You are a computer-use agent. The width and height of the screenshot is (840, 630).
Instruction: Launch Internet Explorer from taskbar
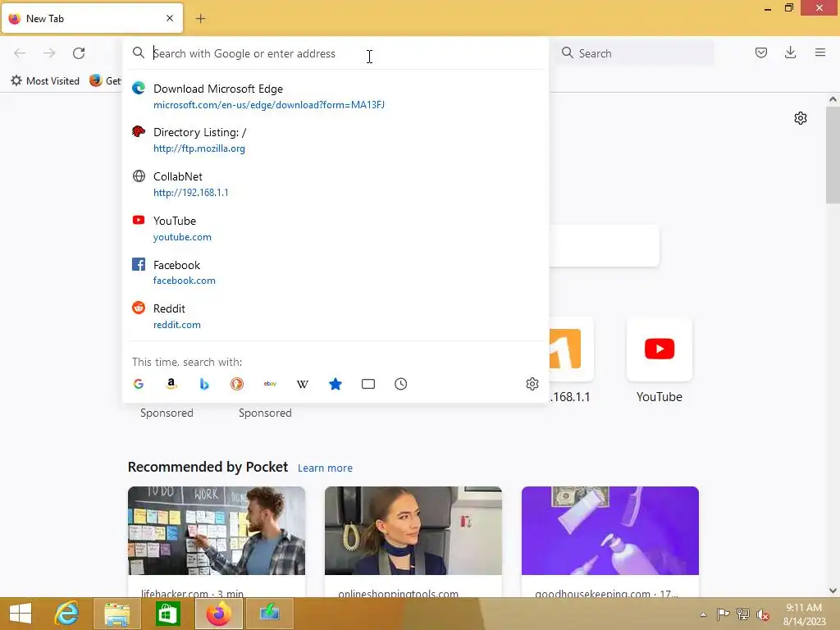point(67,614)
